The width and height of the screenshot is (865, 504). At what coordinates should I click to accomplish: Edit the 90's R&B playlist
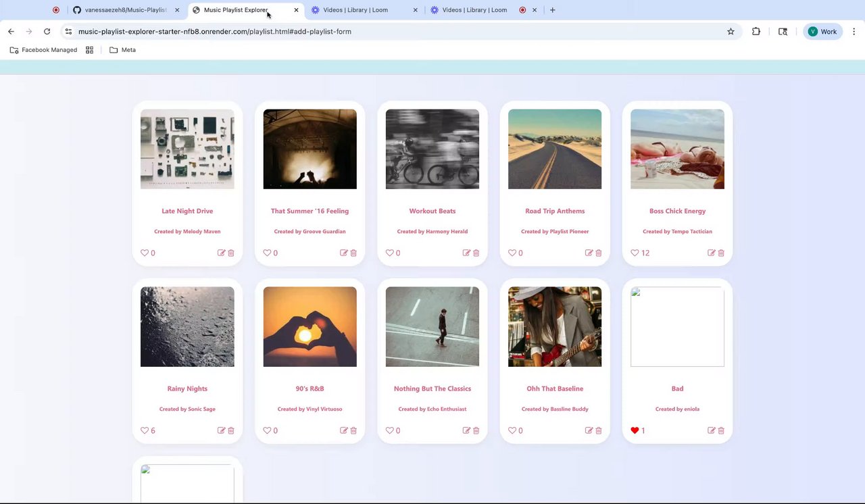coord(343,430)
